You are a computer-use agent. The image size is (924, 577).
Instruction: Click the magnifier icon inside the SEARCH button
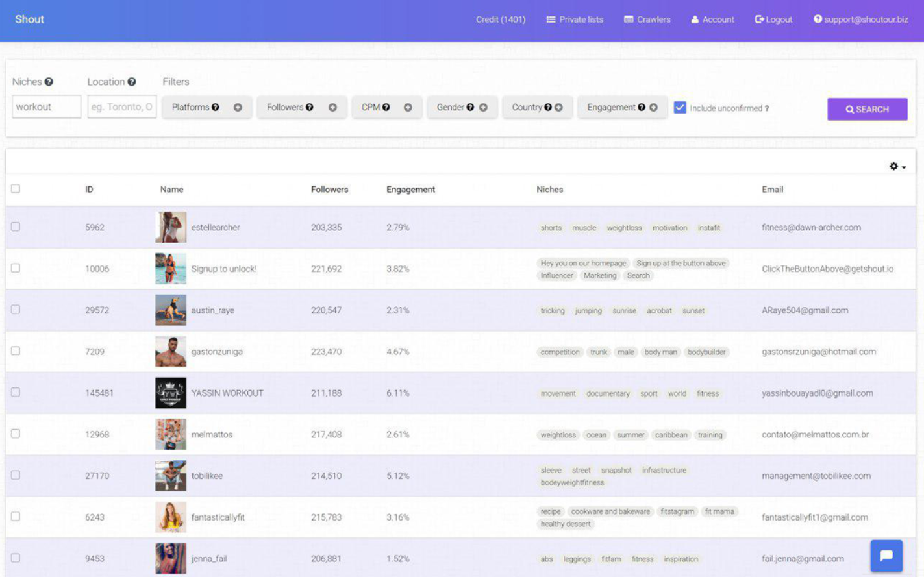pos(850,109)
